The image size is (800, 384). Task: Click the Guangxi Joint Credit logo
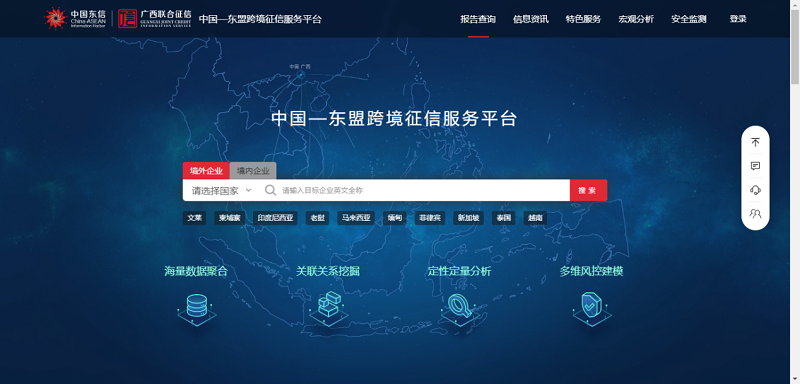(x=155, y=18)
